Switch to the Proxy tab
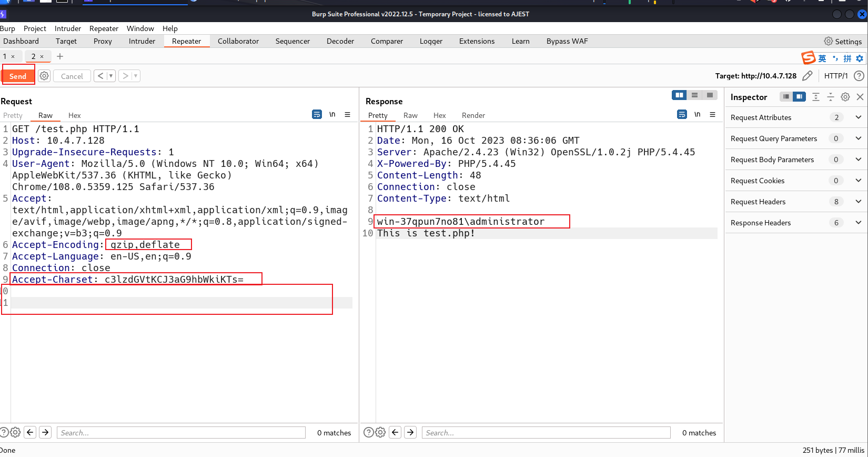The width and height of the screenshot is (868, 457). point(103,41)
